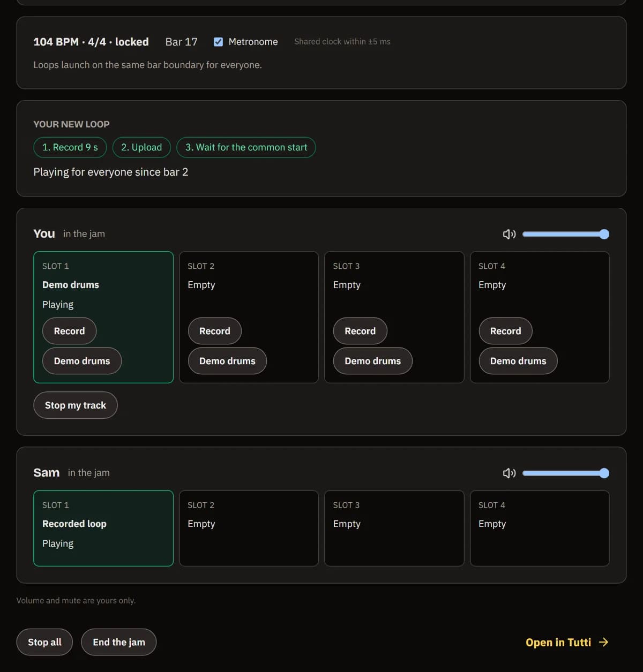Image resolution: width=643 pixels, height=672 pixels.
Task: Select the '3. Wait for the common start' pill
Action: (246, 147)
